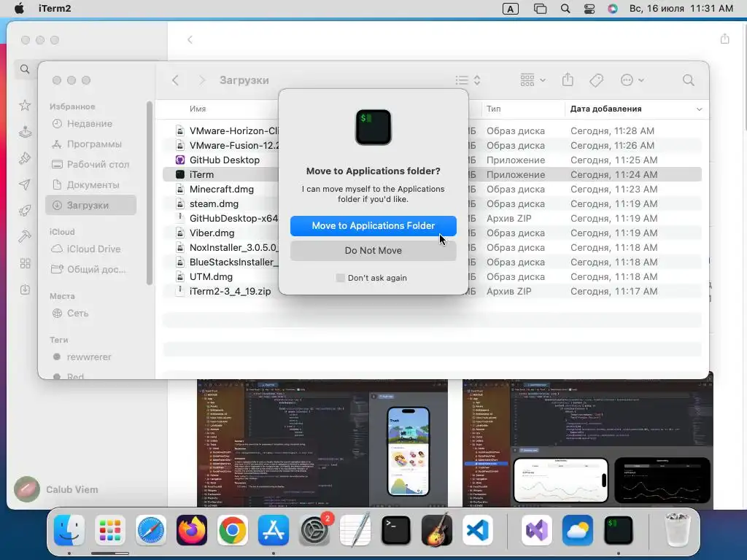Change list view mode in Finder toolbar

coord(468,80)
